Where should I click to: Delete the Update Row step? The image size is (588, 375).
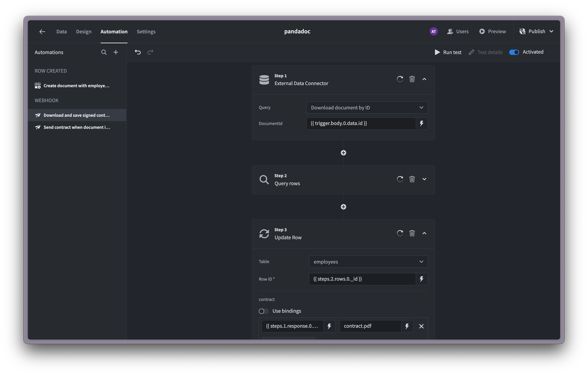(x=412, y=233)
